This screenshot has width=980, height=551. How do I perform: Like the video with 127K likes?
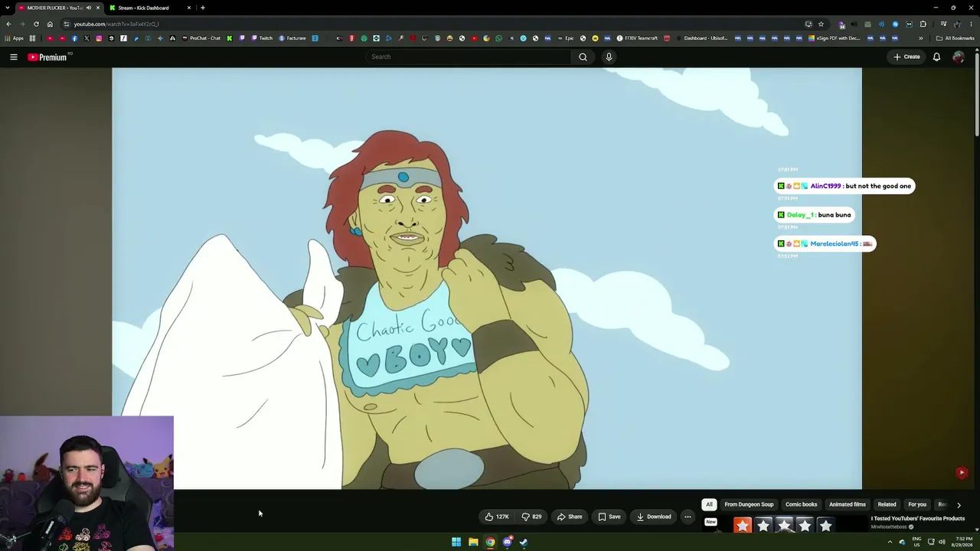pos(498,517)
